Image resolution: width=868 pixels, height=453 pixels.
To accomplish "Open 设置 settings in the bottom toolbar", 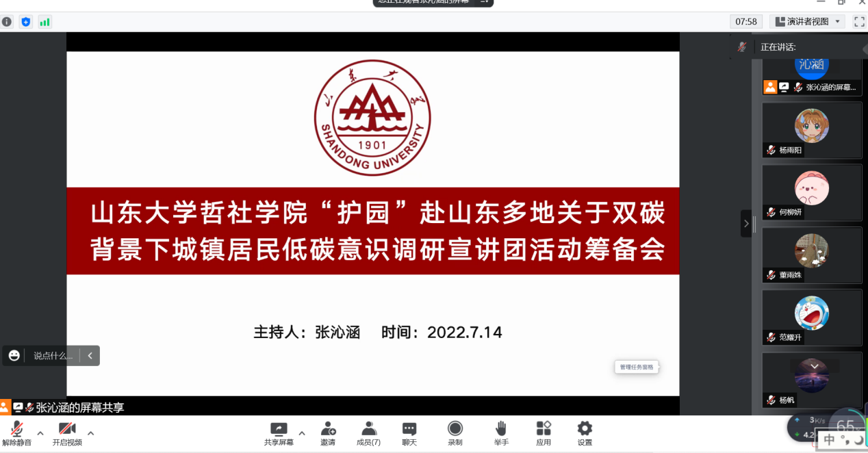I will click(585, 433).
